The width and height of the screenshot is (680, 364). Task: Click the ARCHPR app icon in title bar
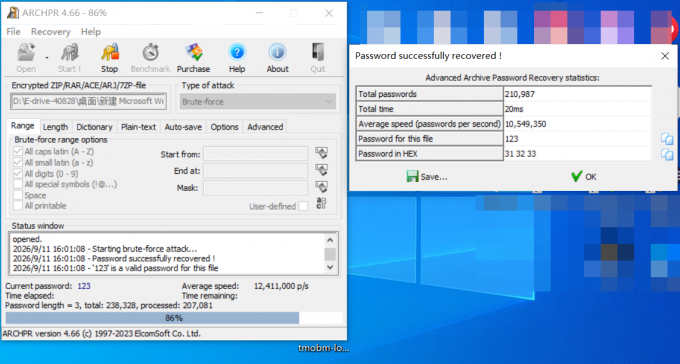(x=13, y=13)
